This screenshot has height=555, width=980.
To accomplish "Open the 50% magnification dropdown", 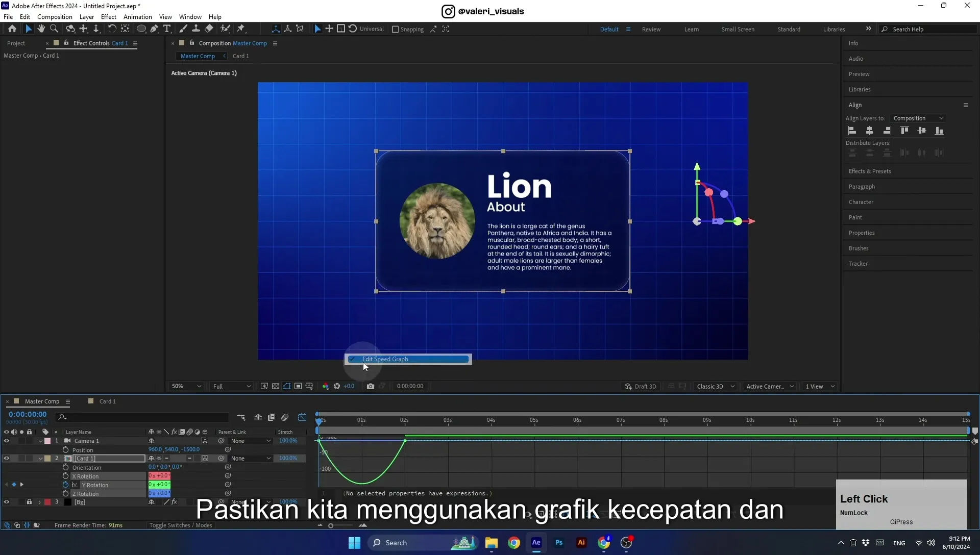I will (x=186, y=386).
